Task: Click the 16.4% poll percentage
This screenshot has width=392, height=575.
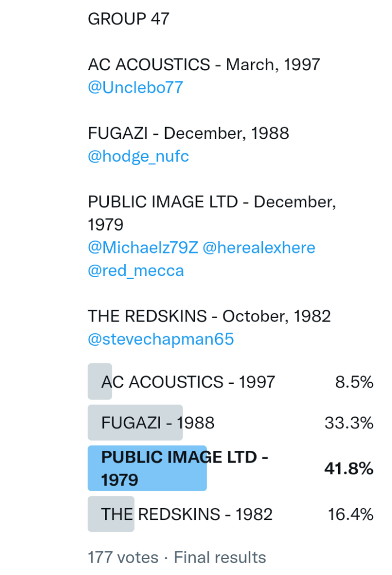Action: pos(350,514)
